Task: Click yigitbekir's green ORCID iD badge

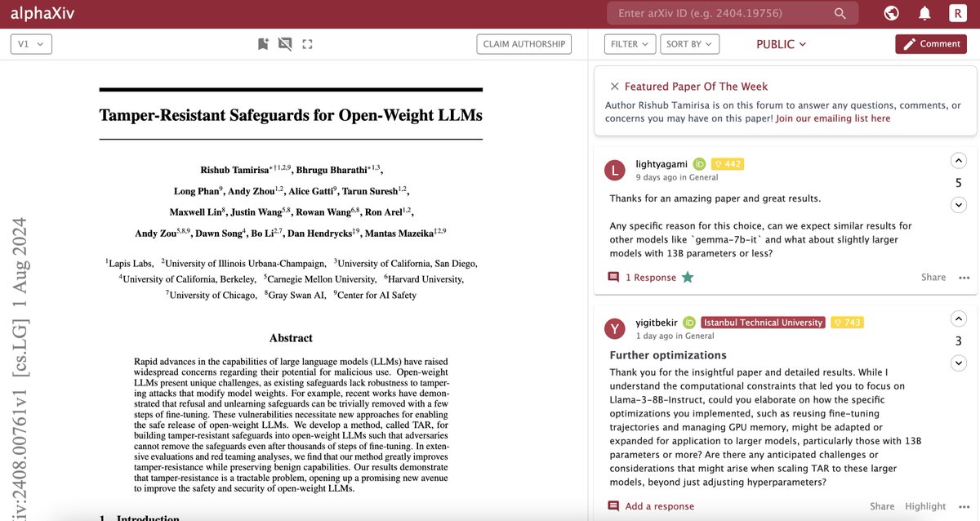Action: [688, 323]
